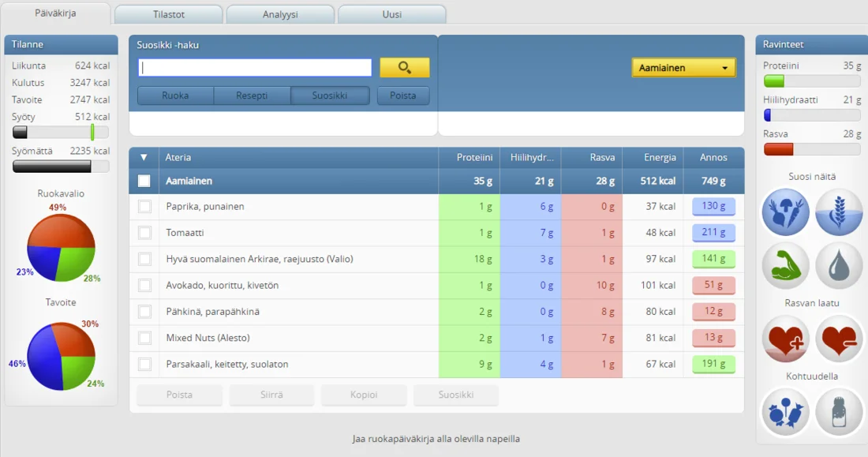This screenshot has height=457, width=868.
Task: Select the Aamiainen meal header checkbox
Action: pyautogui.click(x=144, y=181)
